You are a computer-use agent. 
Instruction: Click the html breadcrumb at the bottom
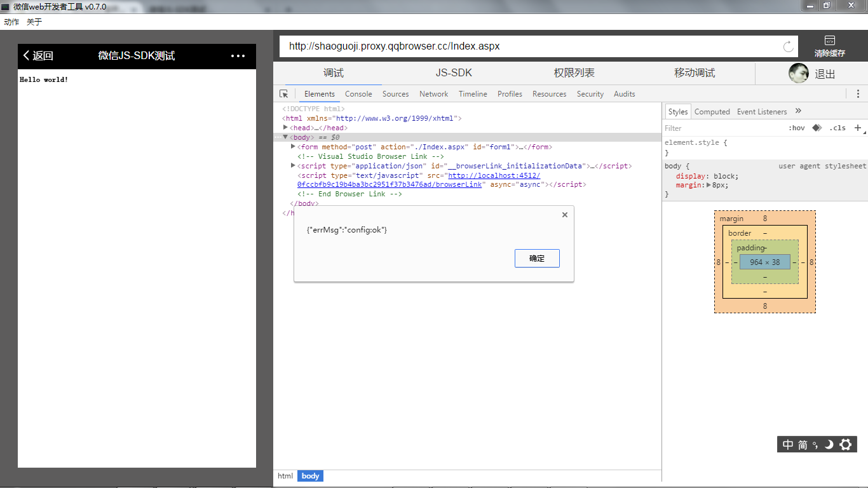285,476
